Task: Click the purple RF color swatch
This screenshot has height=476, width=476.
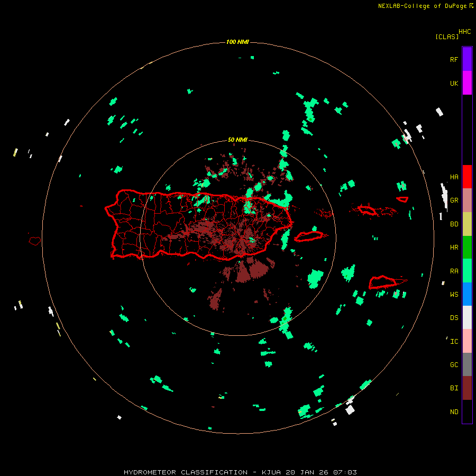Action: (x=467, y=59)
